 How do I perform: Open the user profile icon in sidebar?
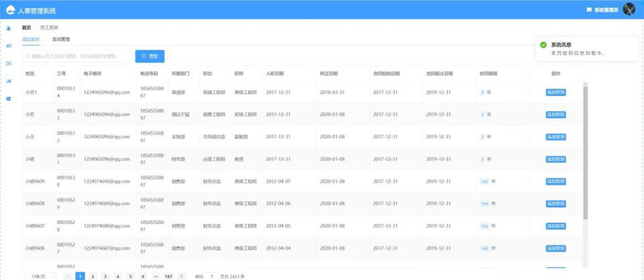pyautogui.click(x=9, y=28)
